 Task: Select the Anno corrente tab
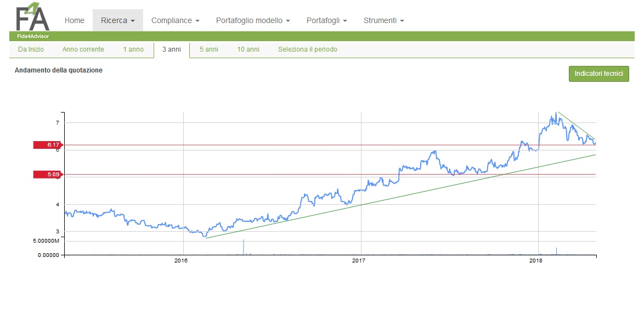pyautogui.click(x=83, y=49)
